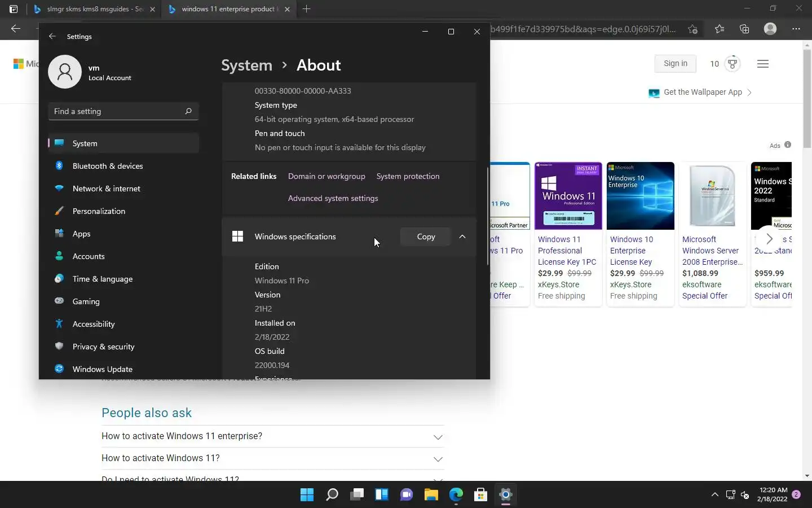Open Time & language settings
The height and width of the screenshot is (508, 812).
coord(123,279)
